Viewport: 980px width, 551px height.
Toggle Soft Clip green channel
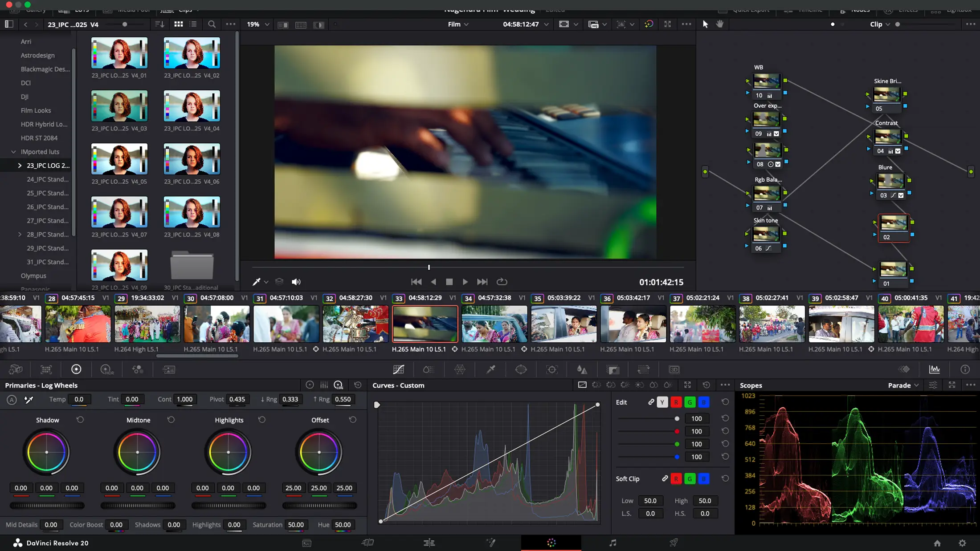pyautogui.click(x=690, y=479)
